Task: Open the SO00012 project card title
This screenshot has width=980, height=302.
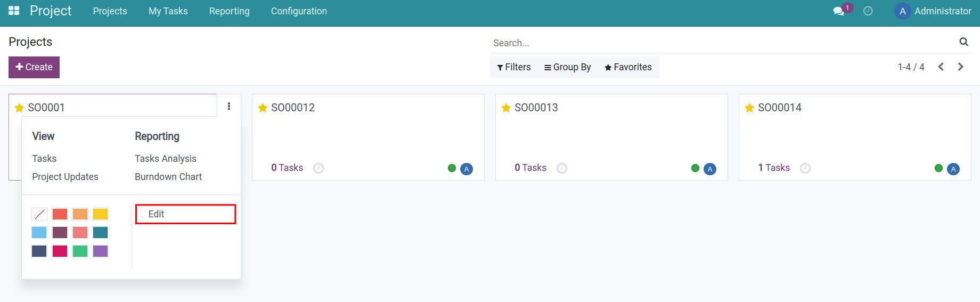Action: [293, 108]
